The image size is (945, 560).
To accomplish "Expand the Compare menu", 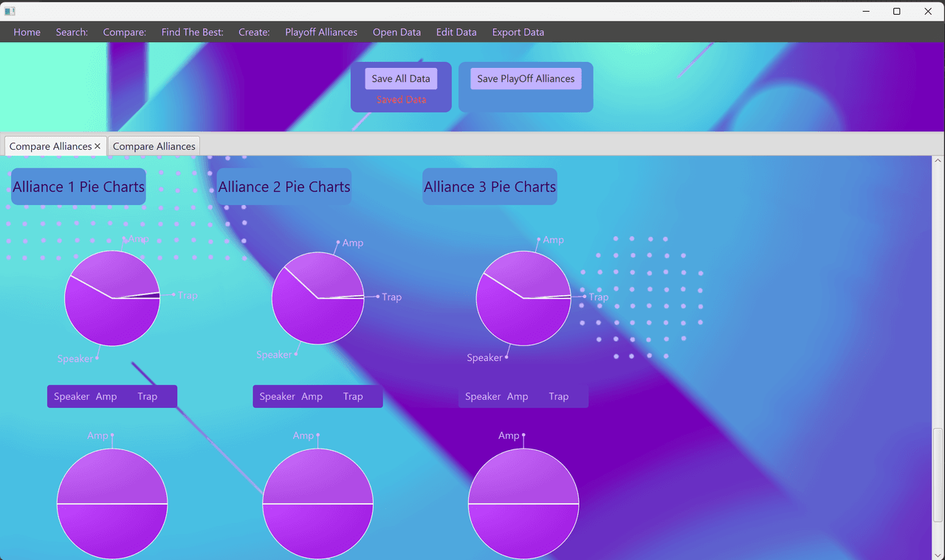I will point(125,32).
